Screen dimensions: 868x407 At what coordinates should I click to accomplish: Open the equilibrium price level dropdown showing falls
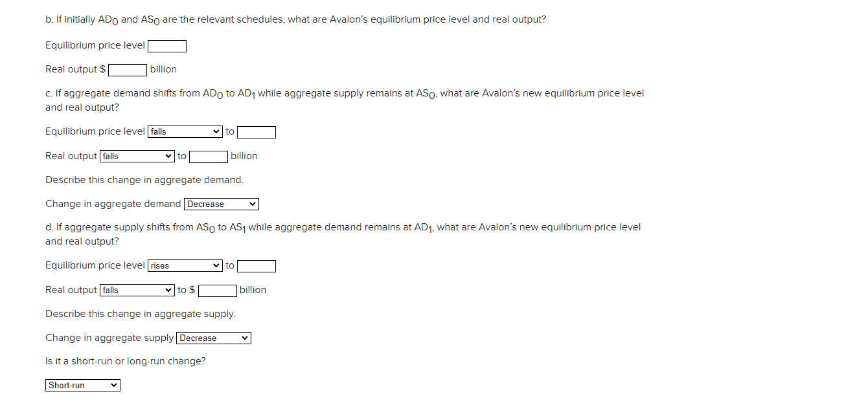point(185,131)
